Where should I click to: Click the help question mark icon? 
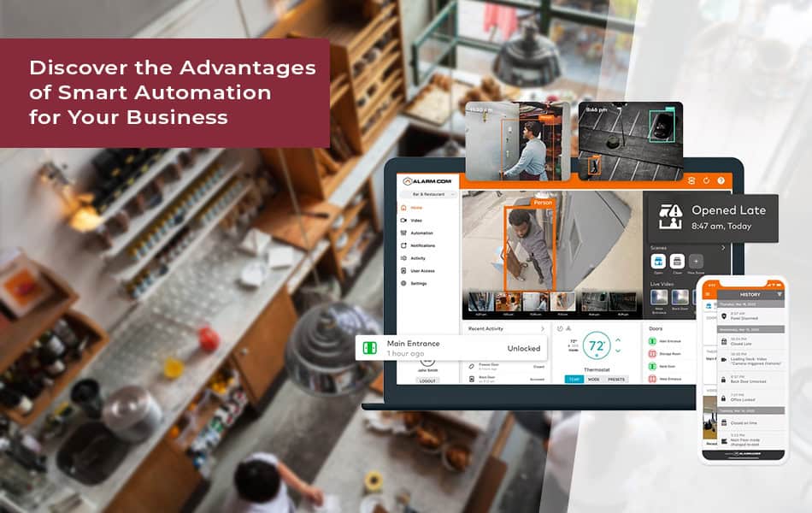(721, 180)
